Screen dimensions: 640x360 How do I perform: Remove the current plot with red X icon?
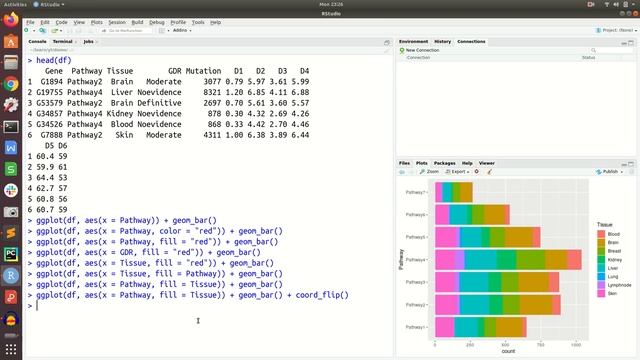[477, 172]
